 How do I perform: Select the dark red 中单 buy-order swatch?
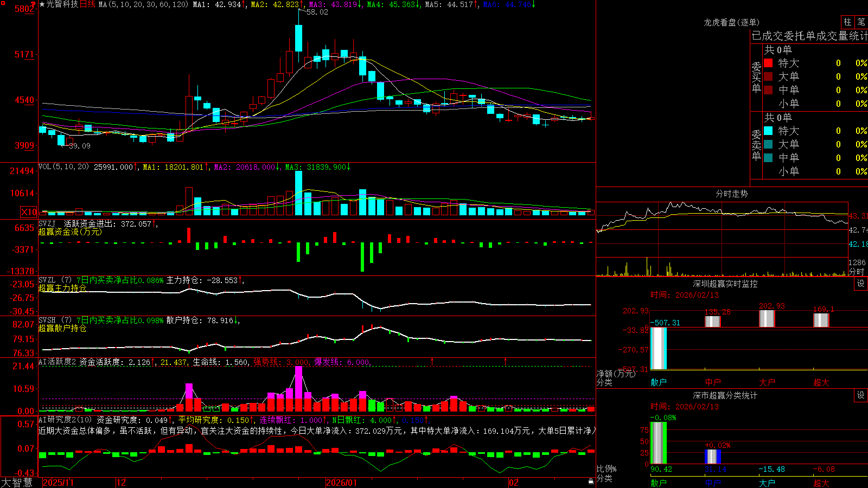click(768, 90)
